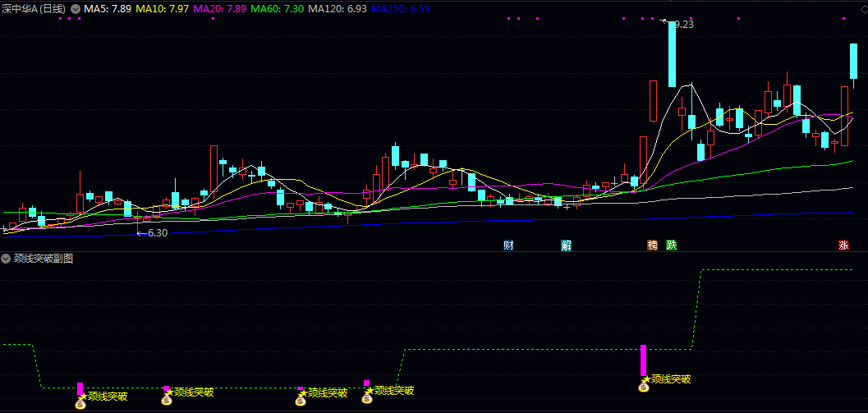Click the teal 解 unlock event marker

point(566,245)
